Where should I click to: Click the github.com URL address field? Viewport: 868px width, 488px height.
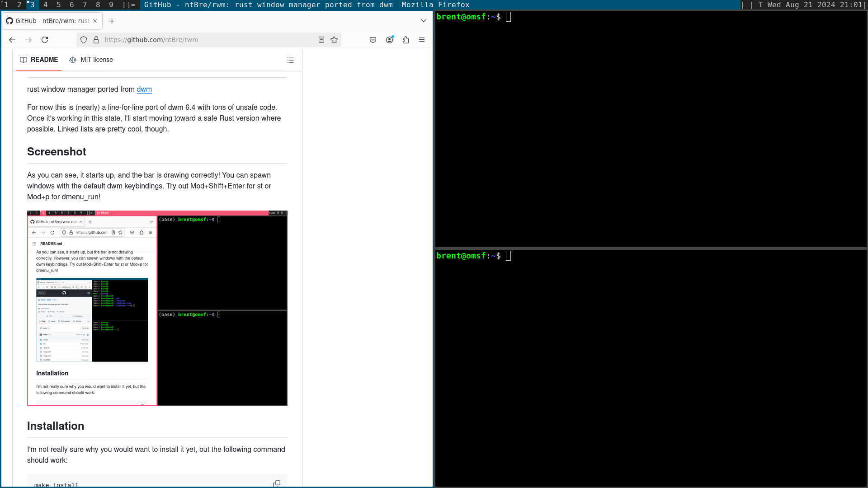click(203, 40)
